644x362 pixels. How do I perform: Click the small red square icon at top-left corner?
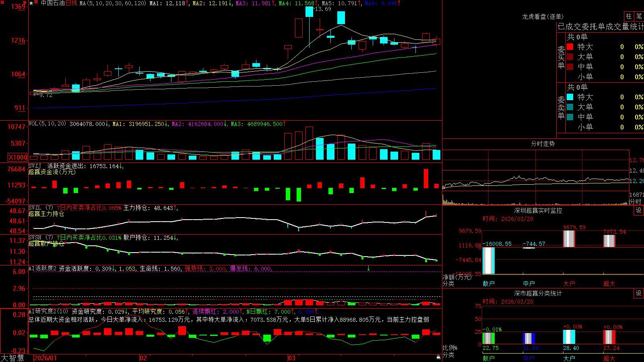pos(2,2)
